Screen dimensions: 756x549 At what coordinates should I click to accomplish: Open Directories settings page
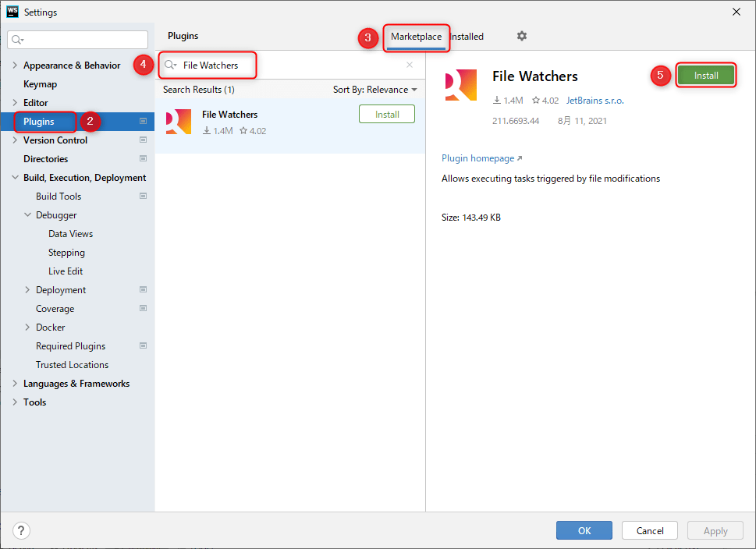pyautogui.click(x=46, y=159)
